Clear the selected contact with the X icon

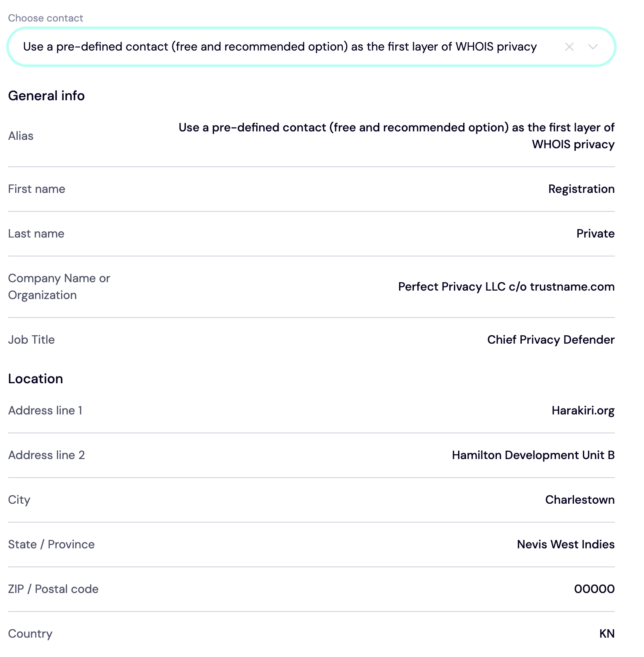569,47
